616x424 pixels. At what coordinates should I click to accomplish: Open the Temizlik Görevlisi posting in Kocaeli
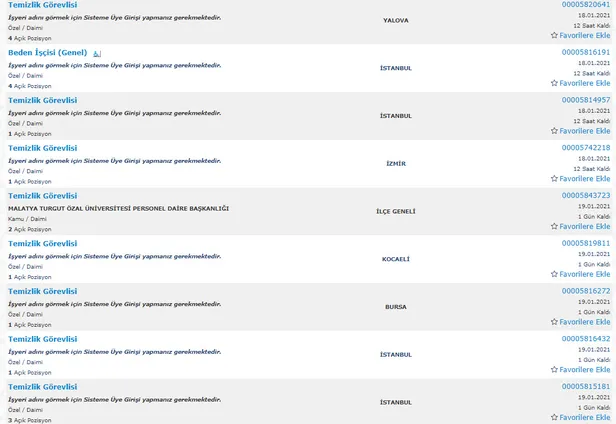point(42,243)
